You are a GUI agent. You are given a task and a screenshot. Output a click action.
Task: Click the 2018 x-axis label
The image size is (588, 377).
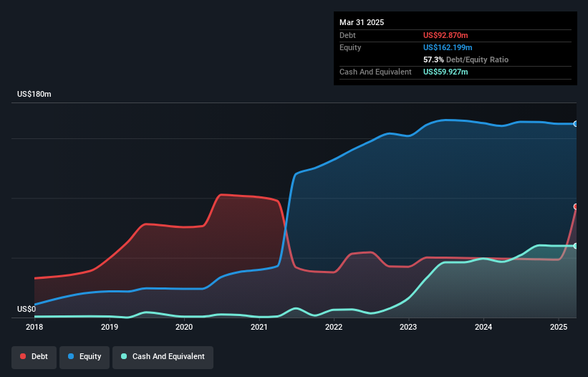[x=34, y=327]
